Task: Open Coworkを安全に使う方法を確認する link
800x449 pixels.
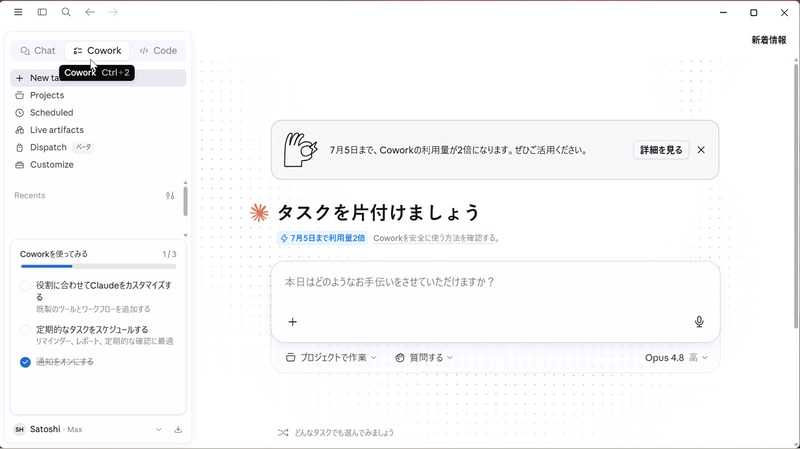Action: click(x=436, y=238)
